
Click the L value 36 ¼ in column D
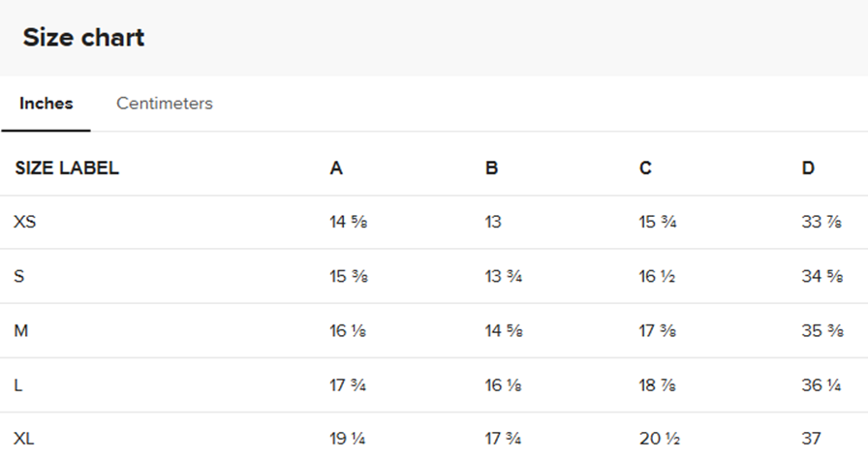coord(821,385)
